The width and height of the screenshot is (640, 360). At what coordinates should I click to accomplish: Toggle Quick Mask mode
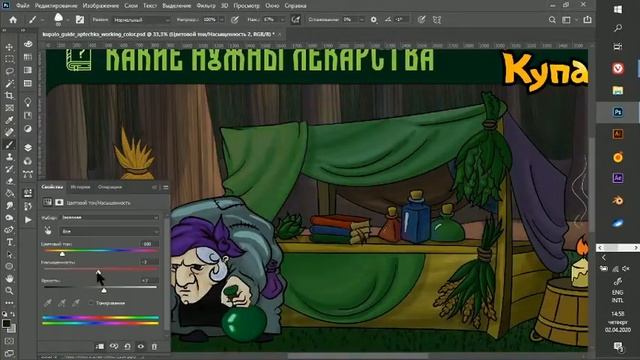9,341
